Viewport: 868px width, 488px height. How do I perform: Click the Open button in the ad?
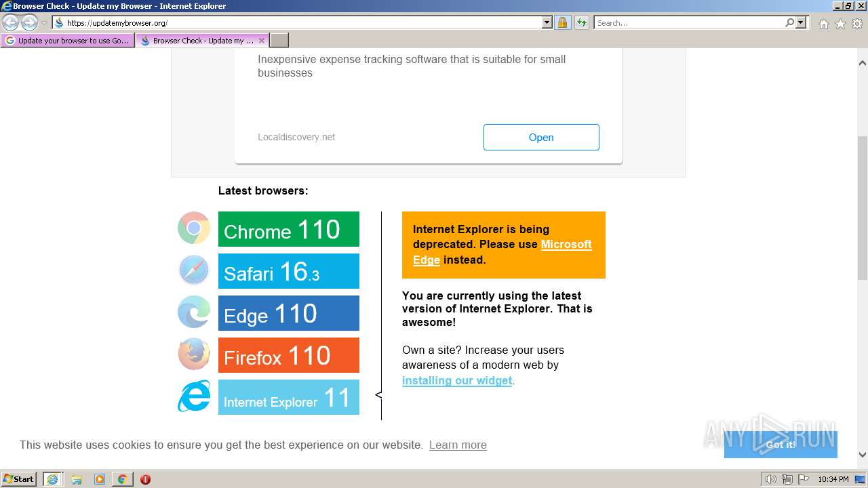(x=541, y=137)
